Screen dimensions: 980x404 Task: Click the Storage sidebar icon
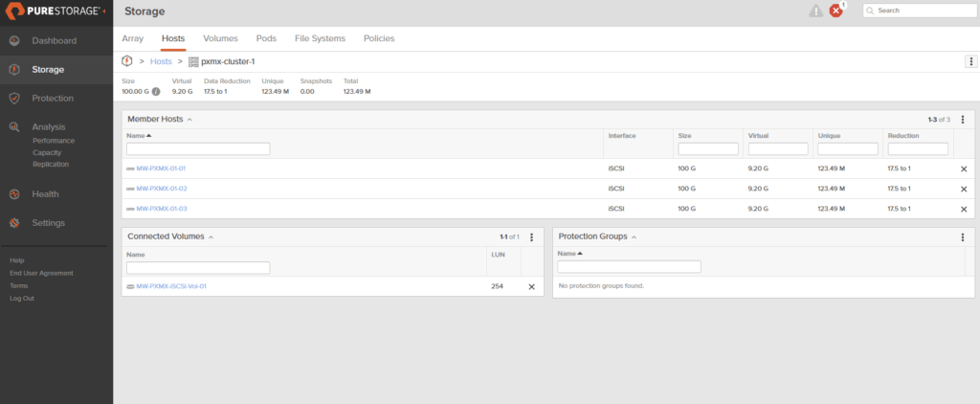point(14,70)
